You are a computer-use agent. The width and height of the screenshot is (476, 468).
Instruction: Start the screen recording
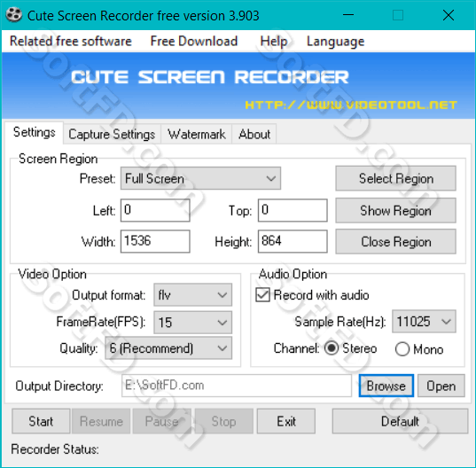[41, 421]
